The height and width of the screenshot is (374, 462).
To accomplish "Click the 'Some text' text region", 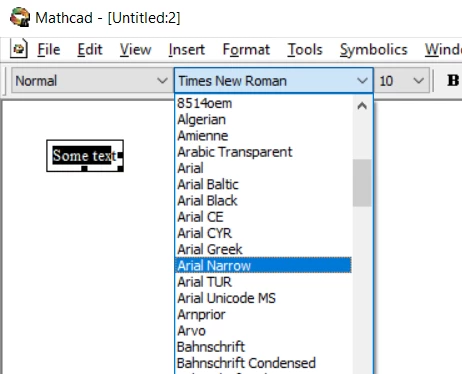I will pos(85,155).
